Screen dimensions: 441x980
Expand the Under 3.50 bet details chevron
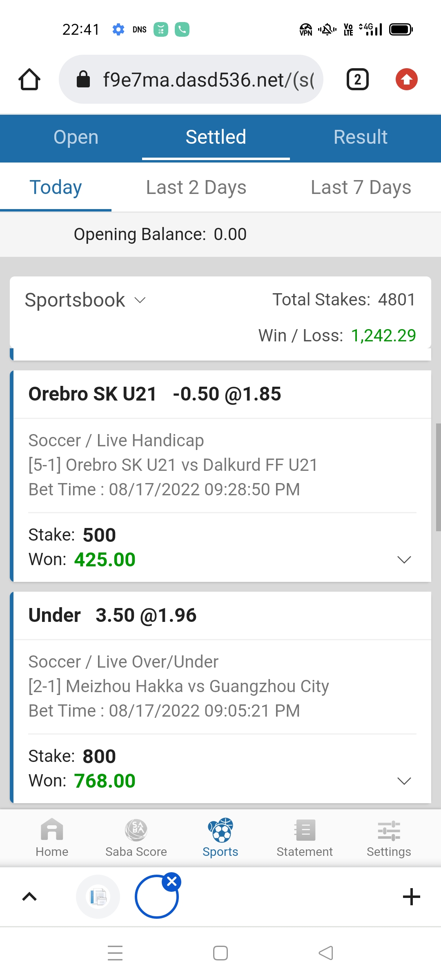pos(404,781)
